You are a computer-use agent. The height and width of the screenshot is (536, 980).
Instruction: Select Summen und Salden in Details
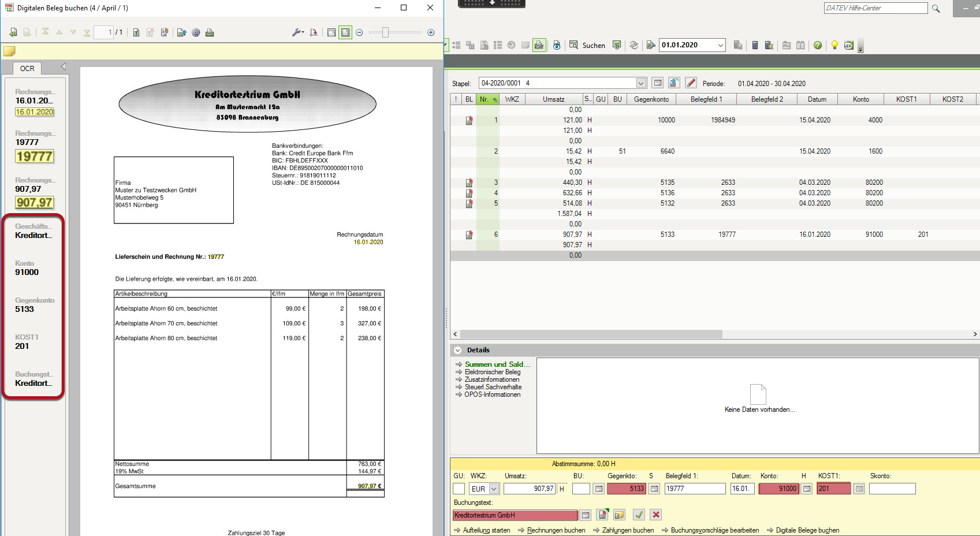[497, 364]
